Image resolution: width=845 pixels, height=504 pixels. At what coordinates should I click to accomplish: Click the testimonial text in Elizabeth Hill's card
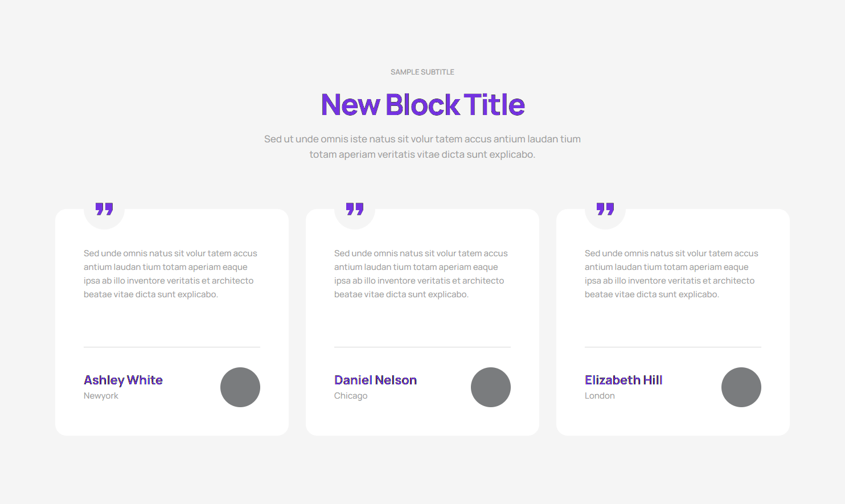coord(671,274)
